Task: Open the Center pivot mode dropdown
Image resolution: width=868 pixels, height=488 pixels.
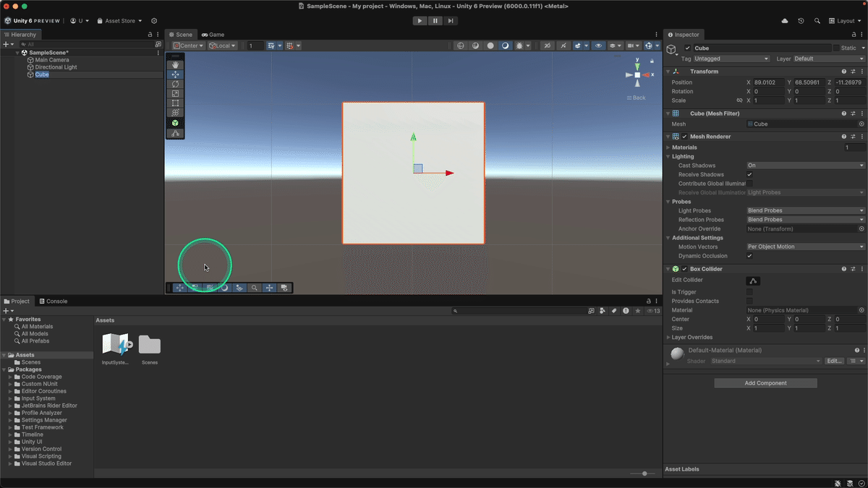Action: (188, 46)
